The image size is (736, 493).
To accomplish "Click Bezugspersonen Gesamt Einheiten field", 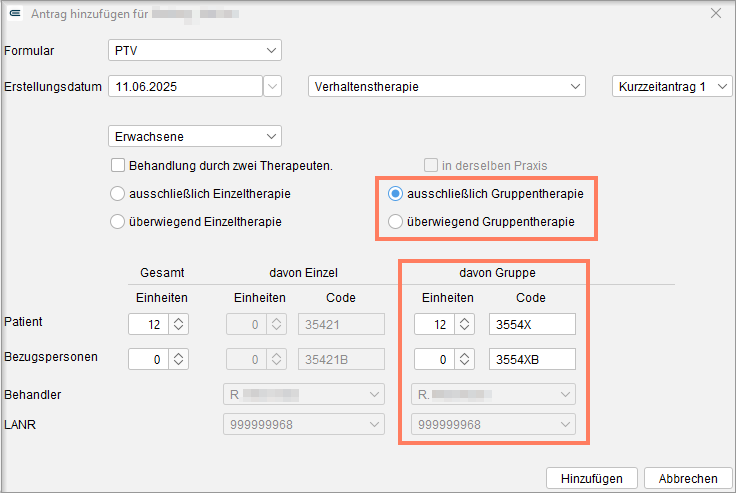I will pyautogui.click(x=148, y=359).
